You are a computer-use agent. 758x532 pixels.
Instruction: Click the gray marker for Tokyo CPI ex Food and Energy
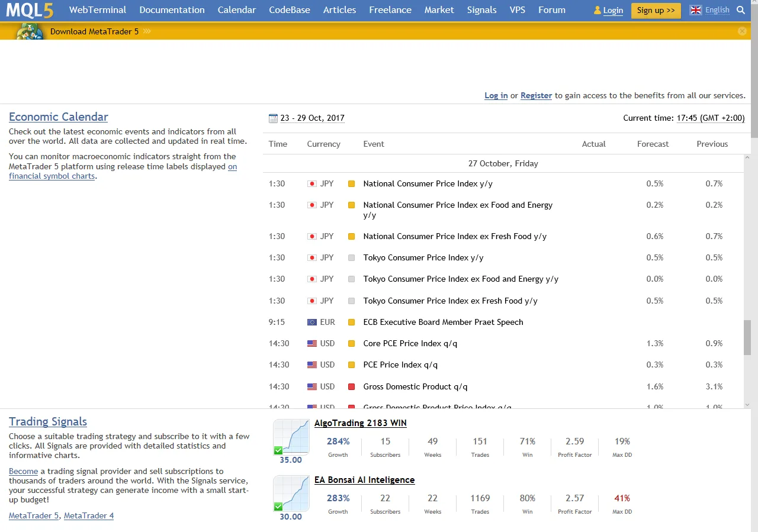pyautogui.click(x=351, y=279)
